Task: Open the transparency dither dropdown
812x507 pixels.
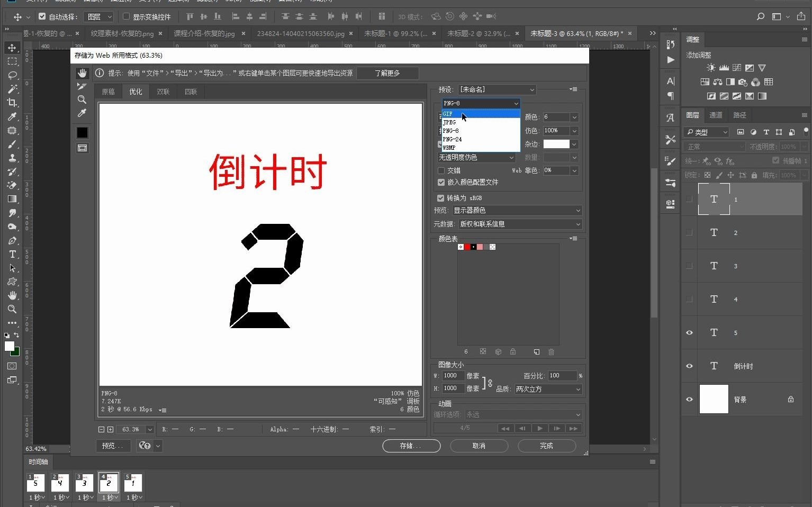Action: [x=476, y=158]
